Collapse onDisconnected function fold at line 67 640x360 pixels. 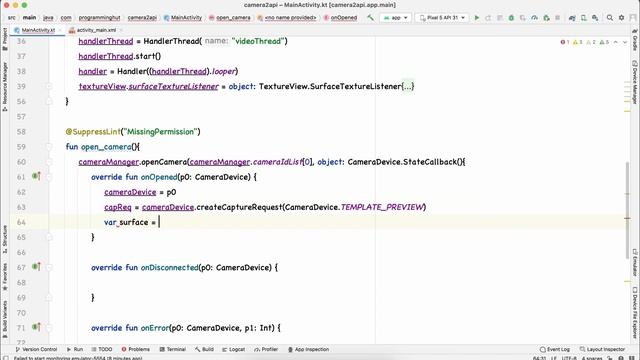(x=49, y=268)
